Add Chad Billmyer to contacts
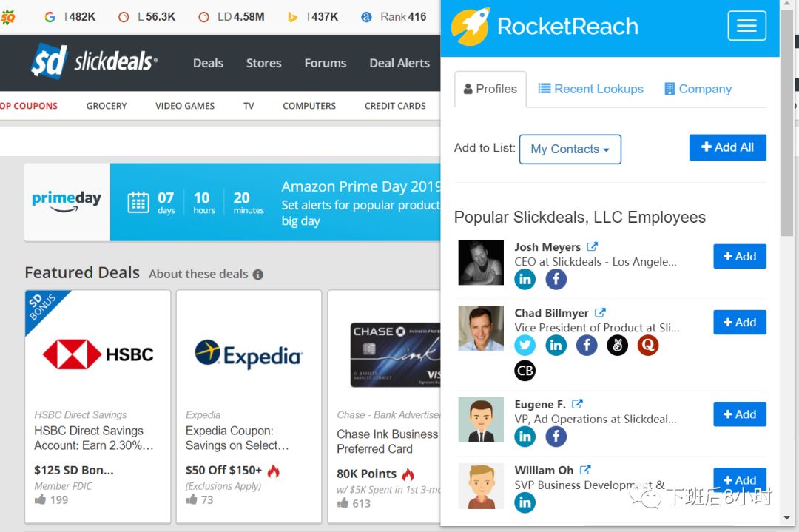Image resolution: width=799 pixels, height=532 pixels. pos(739,323)
